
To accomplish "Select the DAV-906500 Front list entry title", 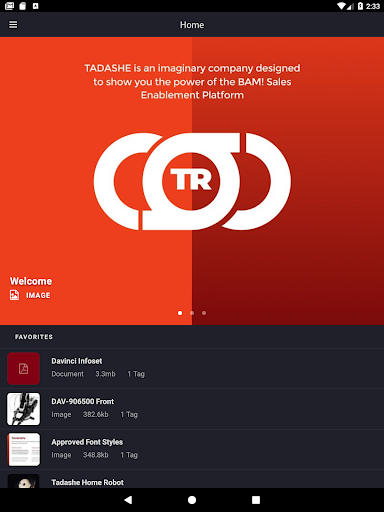I will (83, 401).
